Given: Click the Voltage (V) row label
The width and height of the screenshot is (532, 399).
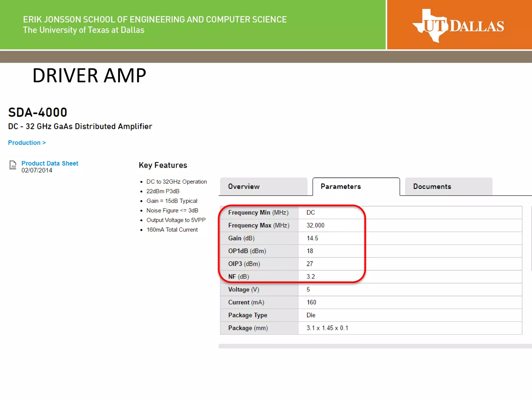Looking at the screenshot, I should tap(244, 289).
